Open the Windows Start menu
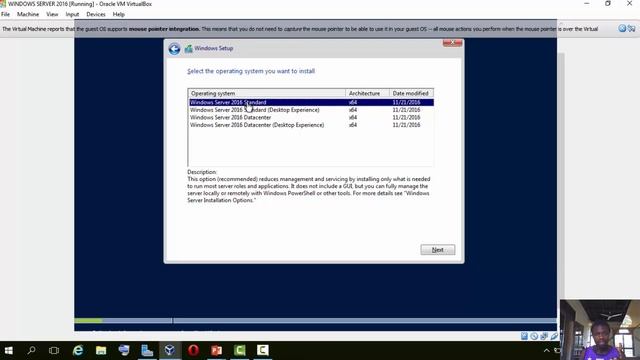640x360 pixels. click(8, 350)
